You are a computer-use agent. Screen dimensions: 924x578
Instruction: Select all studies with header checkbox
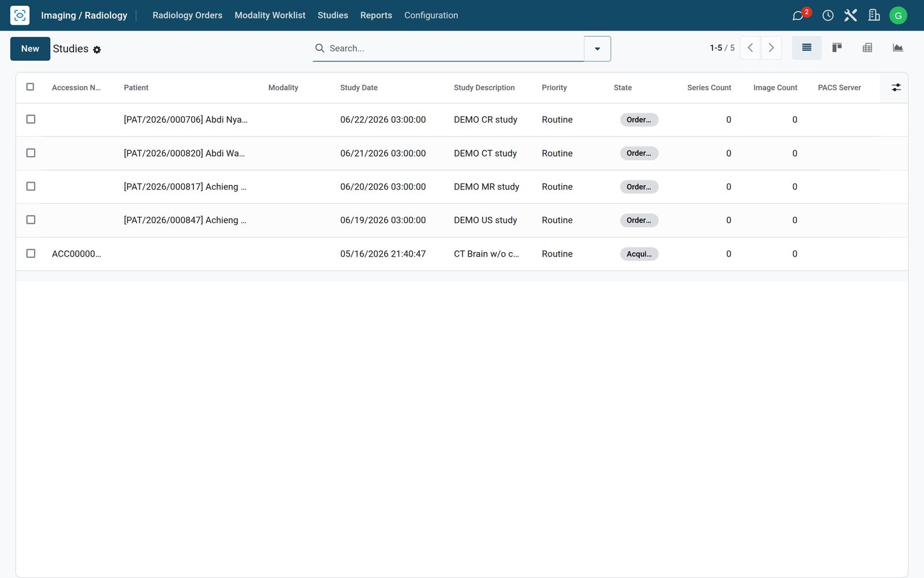(x=30, y=87)
